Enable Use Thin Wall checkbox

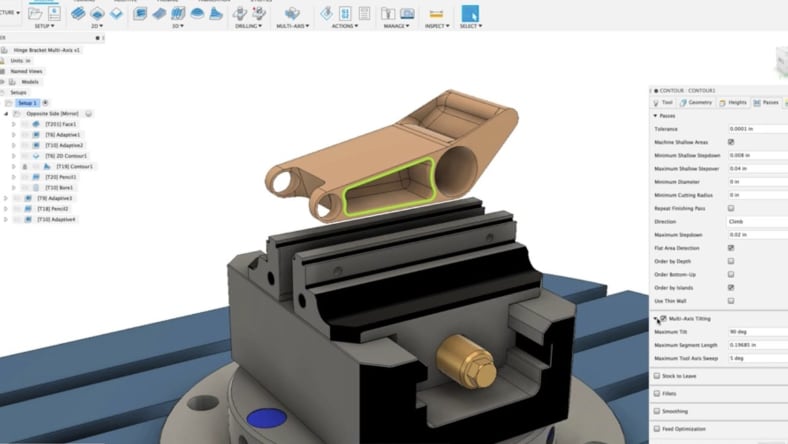pyautogui.click(x=731, y=301)
